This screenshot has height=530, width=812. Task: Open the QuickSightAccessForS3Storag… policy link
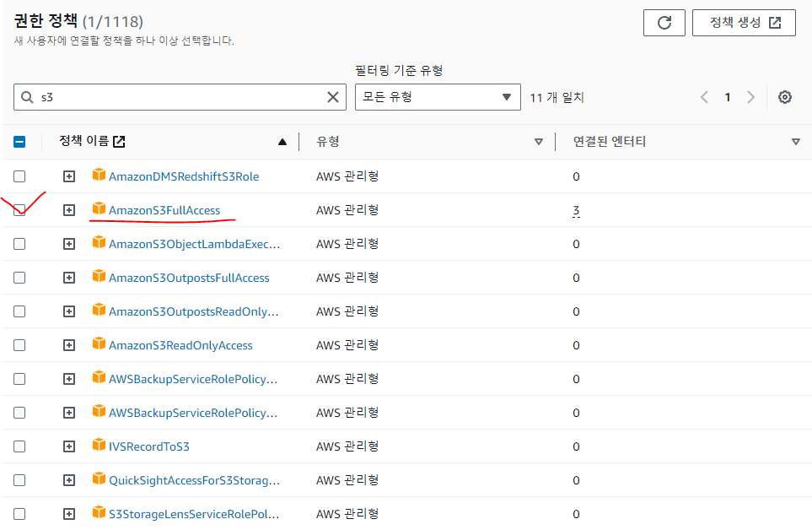click(x=194, y=480)
